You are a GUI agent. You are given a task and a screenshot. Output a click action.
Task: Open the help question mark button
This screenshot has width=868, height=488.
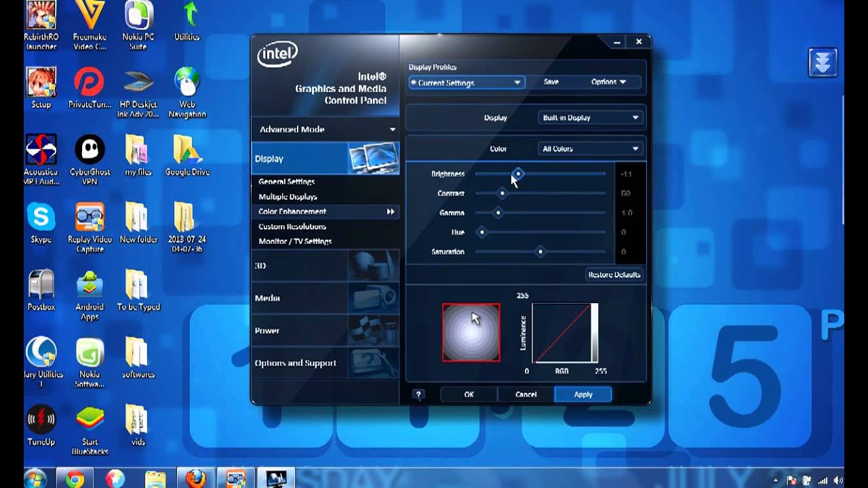click(418, 394)
